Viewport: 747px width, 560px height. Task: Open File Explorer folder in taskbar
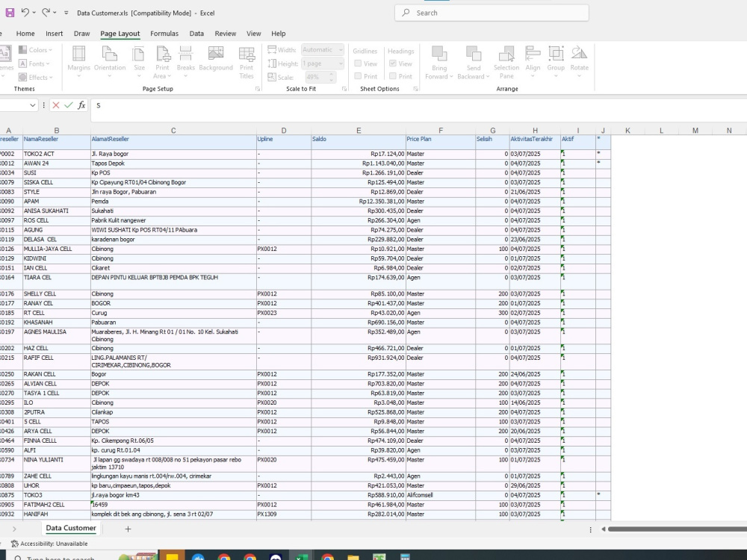pos(353,557)
